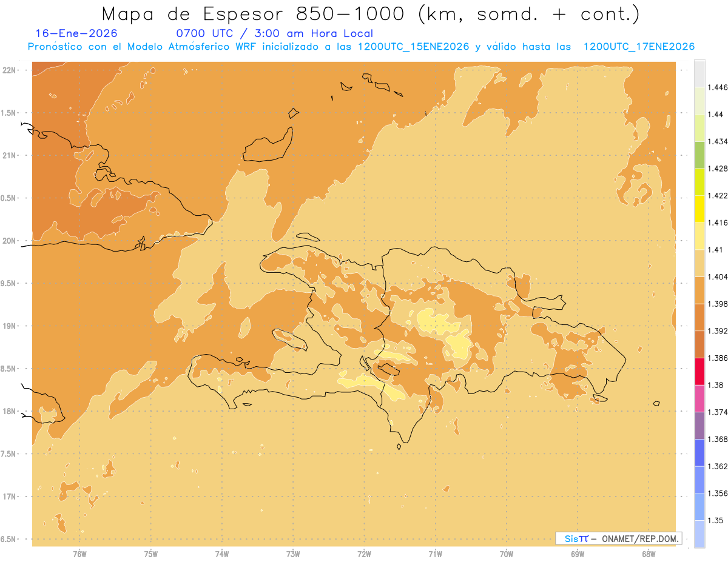Pick the palest blue swatch below 1.35
The width and height of the screenshot is (728, 562).
[x=699, y=534]
